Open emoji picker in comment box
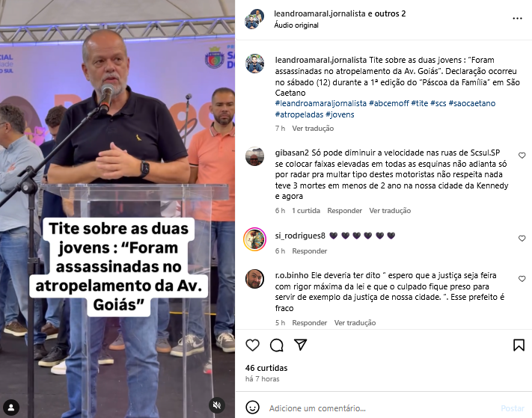 (x=252, y=408)
